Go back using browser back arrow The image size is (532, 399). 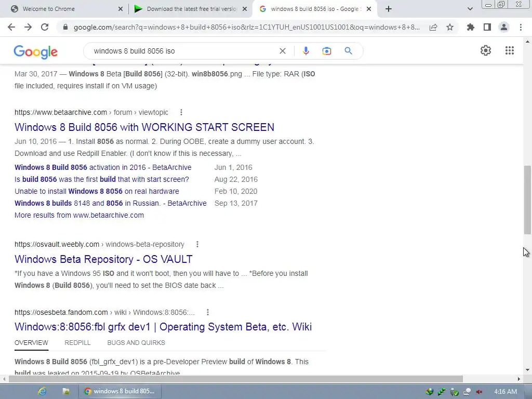coord(11,27)
